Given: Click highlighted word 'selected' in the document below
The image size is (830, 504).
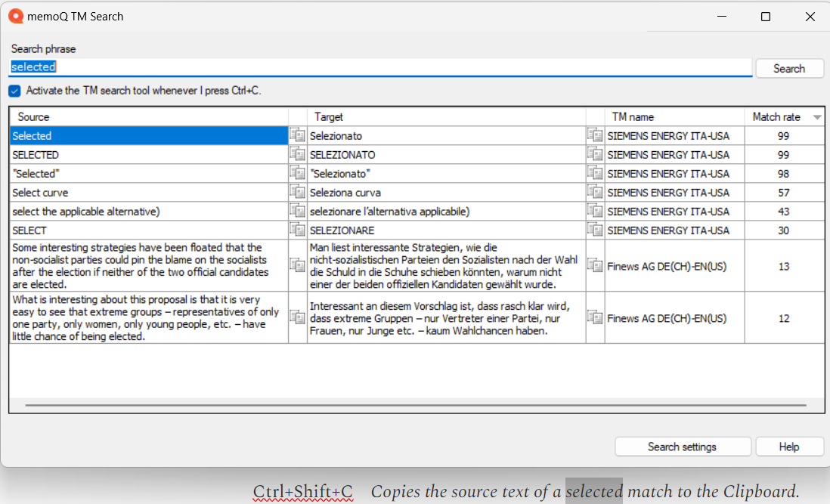Looking at the screenshot, I should coord(594,491).
